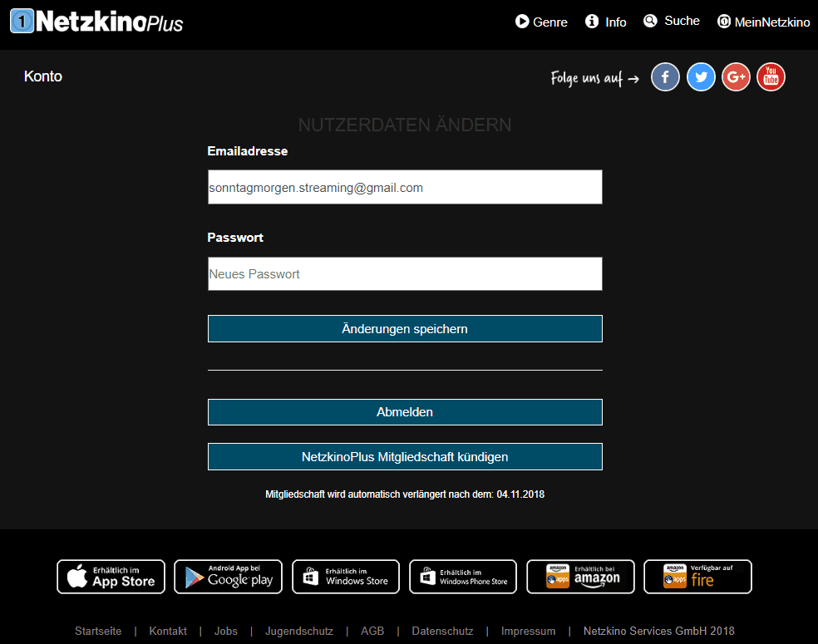Open the Datenschutz footer link
Screen dimensions: 818x644
pyautogui.click(x=442, y=631)
